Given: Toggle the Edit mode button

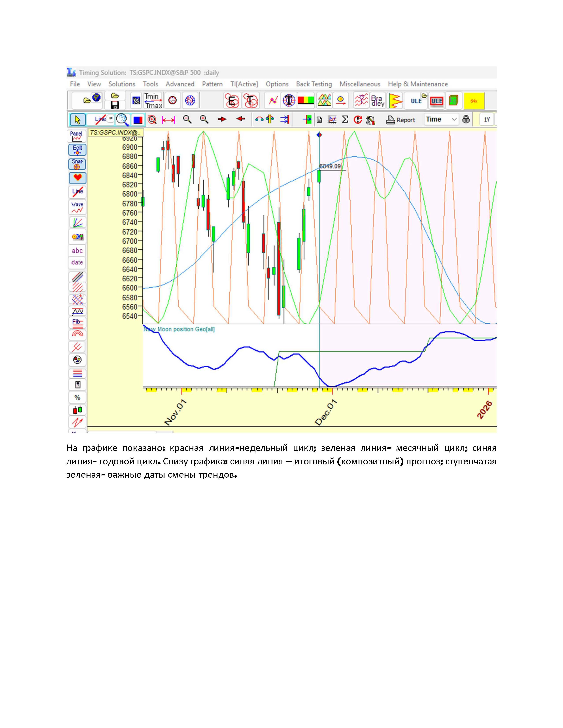Looking at the screenshot, I should (77, 150).
